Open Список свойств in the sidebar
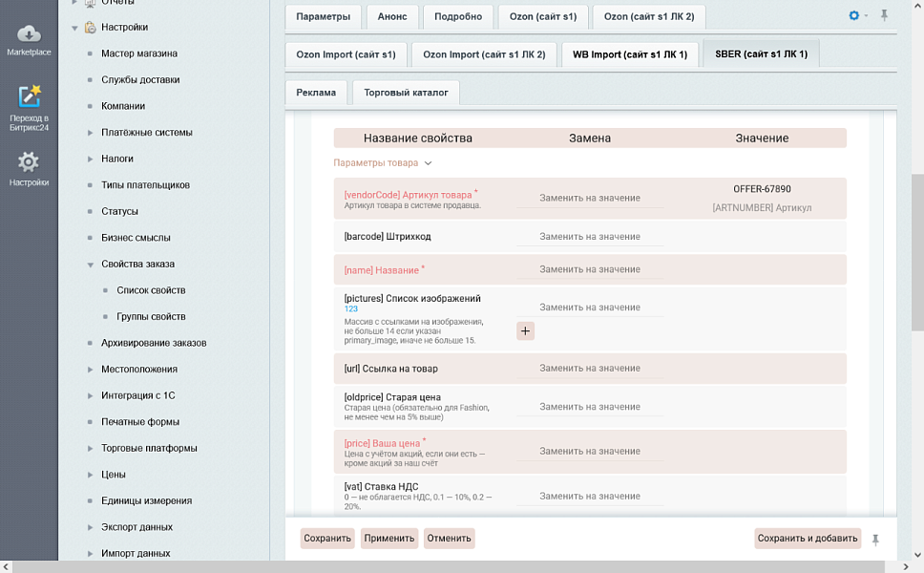924x573 pixels. click(x=151, y=290)
